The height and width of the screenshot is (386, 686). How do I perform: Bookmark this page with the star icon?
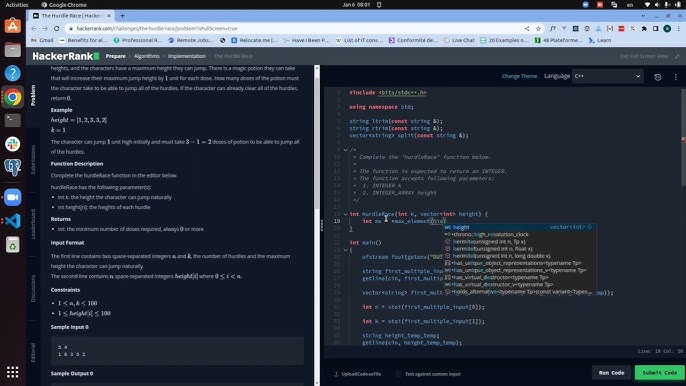[x=538, y=28]
